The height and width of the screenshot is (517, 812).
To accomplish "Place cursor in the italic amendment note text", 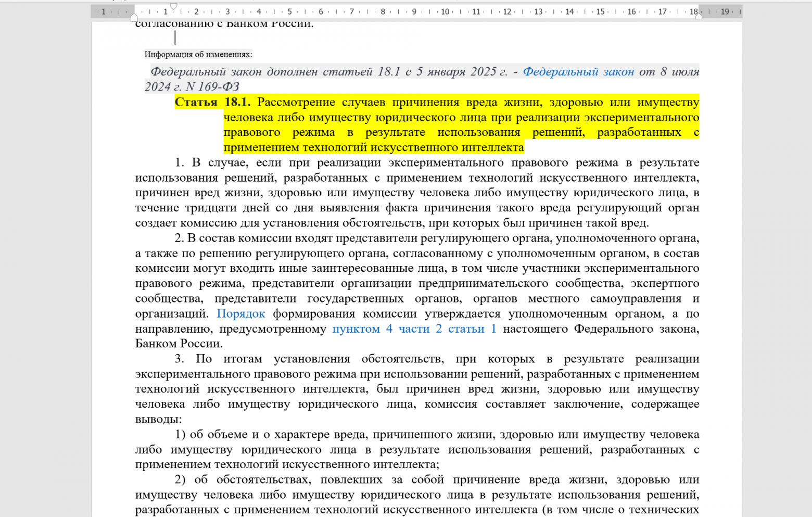I will click(312, 72).
